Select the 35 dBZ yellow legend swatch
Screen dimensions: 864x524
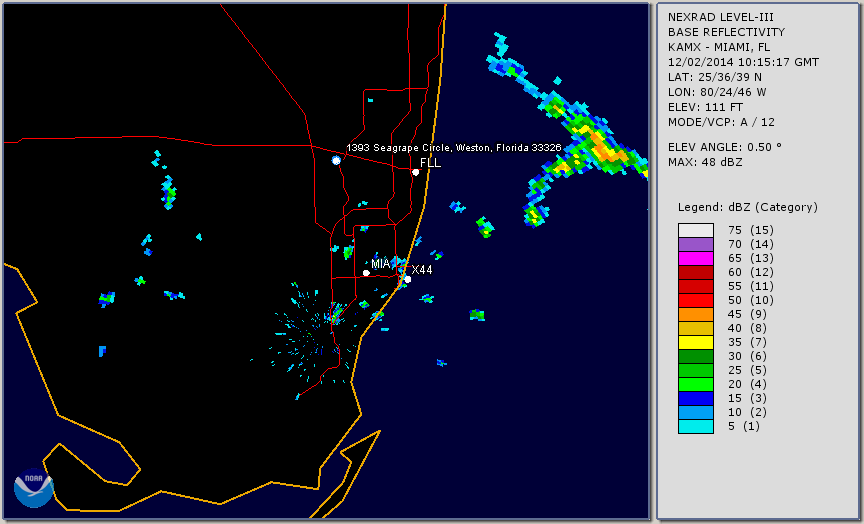696,342
